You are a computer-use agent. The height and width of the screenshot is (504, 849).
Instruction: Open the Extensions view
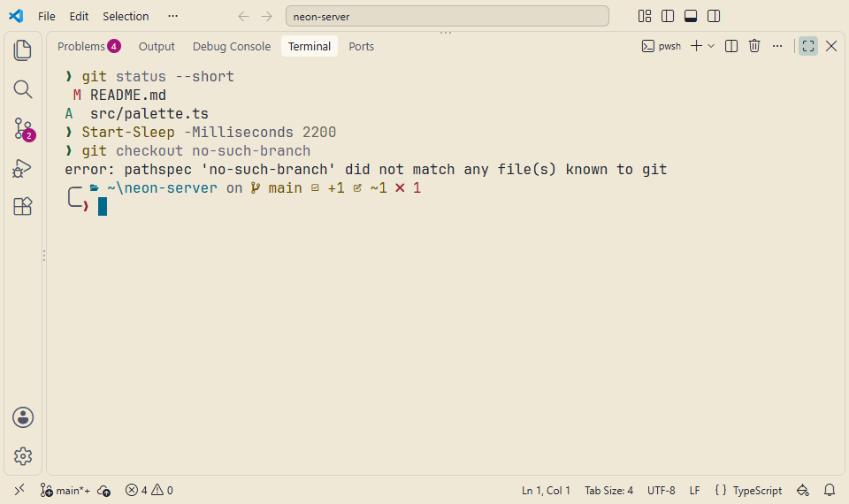[x=23, y=206]
